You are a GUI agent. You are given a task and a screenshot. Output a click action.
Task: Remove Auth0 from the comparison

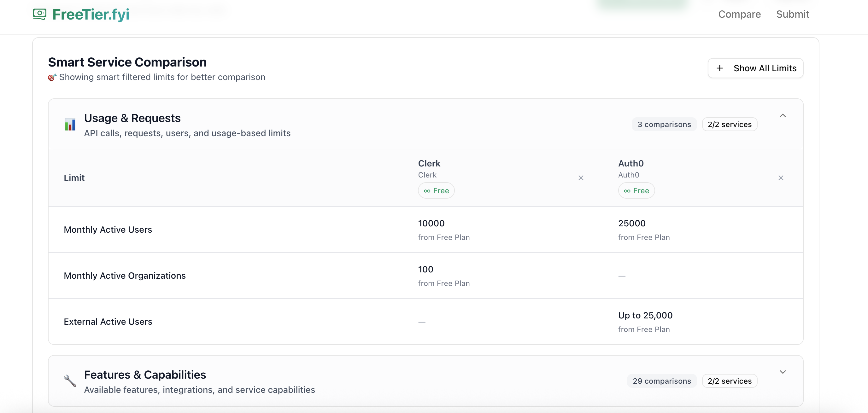coord(780,178)
